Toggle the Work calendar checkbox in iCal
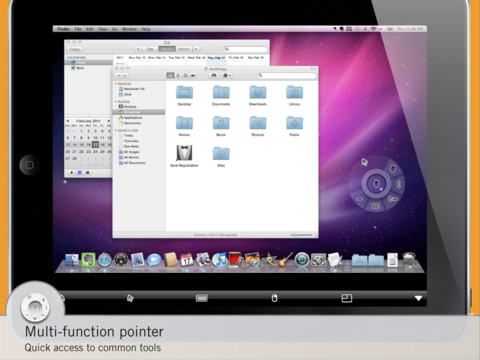This screenshot has width=480, height=360. click(73, 68)
